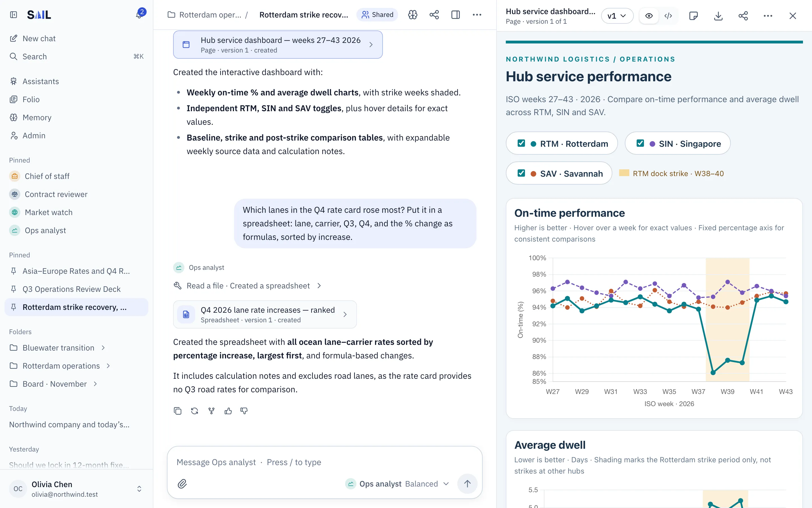Open the Hub service dashboard page card
This screenshot has width=812, height=508.
278,45
